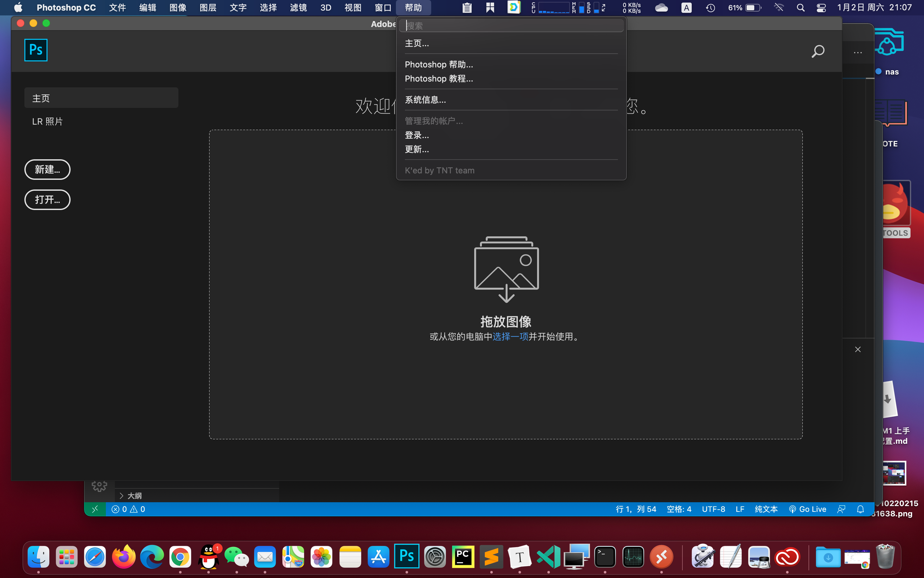The image size is (924, 578).
Task: Close the VS Code panel with X
Action: (858, 349)
